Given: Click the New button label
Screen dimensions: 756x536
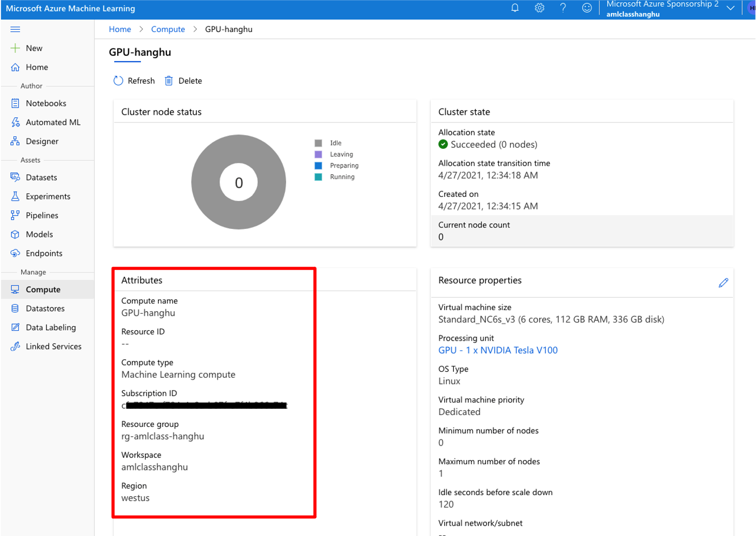Looking at the screenshot, I should pos(34,48).
